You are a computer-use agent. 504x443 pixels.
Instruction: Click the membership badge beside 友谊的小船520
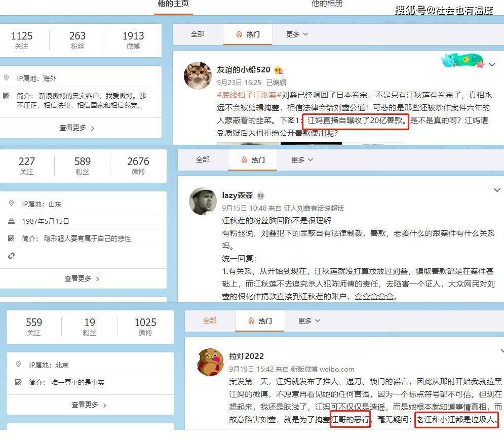[279, 70]
